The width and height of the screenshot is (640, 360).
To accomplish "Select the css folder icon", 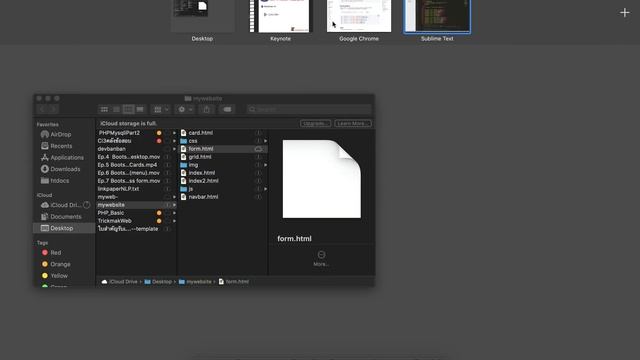I will pos(184,141).
